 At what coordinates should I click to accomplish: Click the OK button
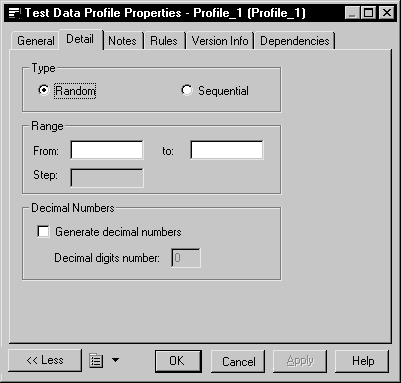(x=178, y=361)
